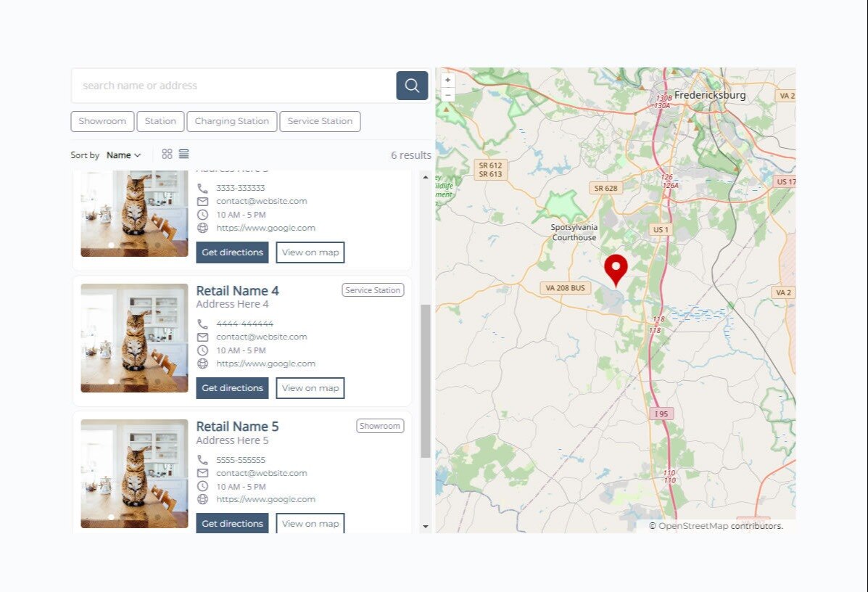Click globe icon in Retail Name 5

(x=202, y=499)
